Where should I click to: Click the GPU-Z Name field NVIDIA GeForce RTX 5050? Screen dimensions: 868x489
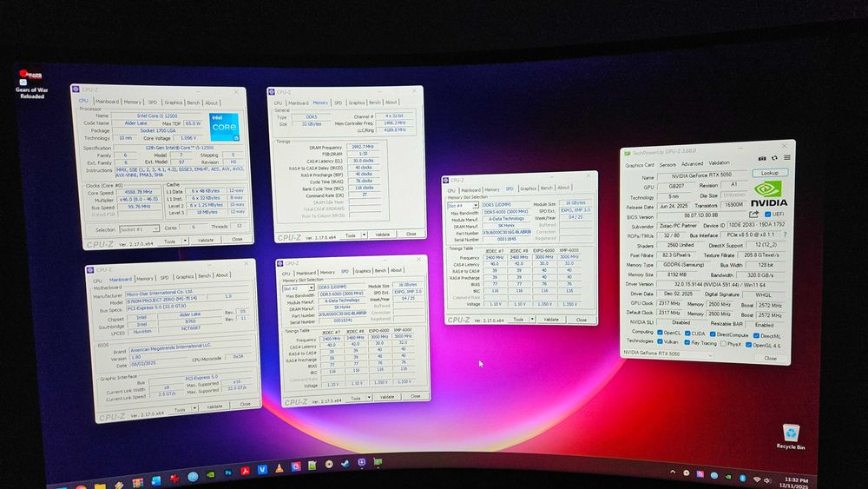point(702,175)
